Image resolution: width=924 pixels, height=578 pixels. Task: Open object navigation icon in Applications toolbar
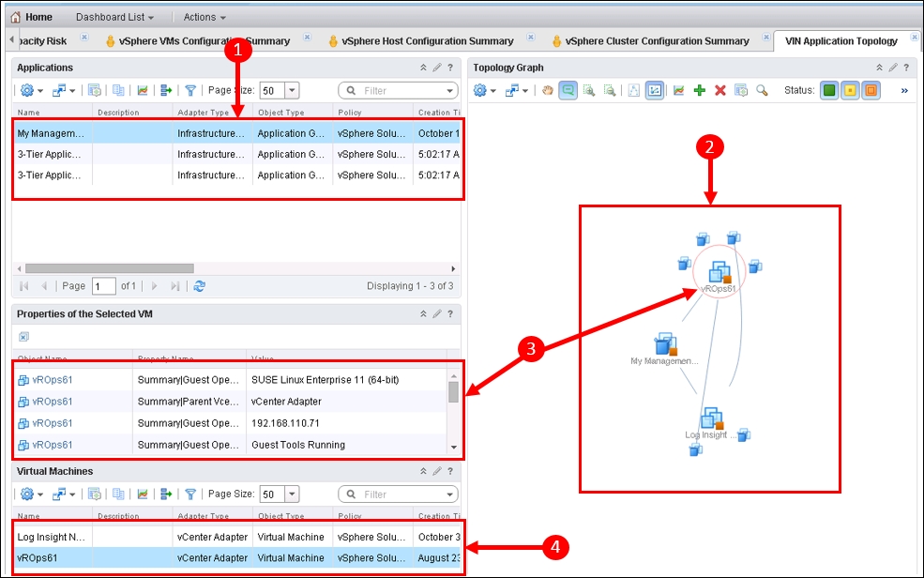tap(59, 90)
